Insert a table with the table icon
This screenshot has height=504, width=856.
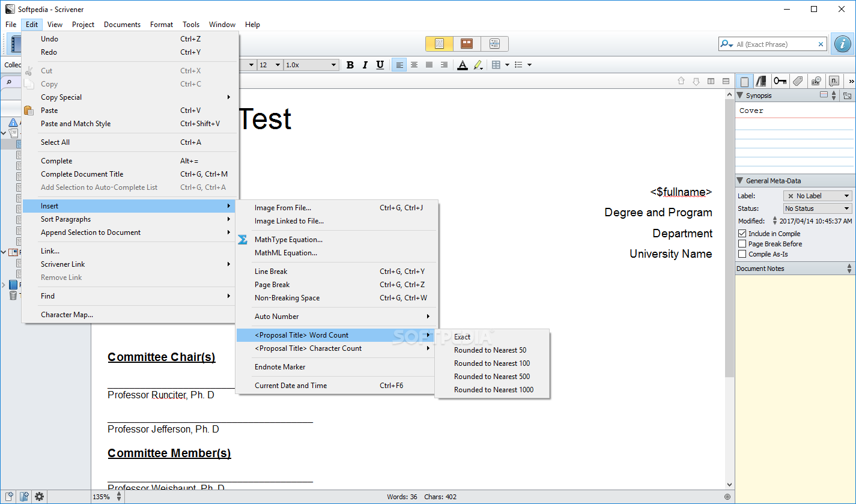click(496, 65)
